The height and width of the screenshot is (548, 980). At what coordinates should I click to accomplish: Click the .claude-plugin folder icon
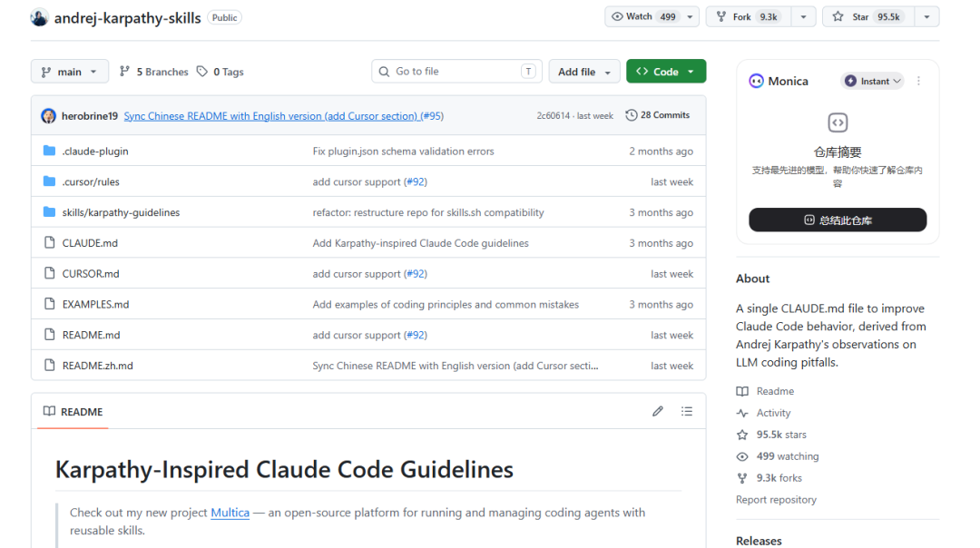pos(50,151)
